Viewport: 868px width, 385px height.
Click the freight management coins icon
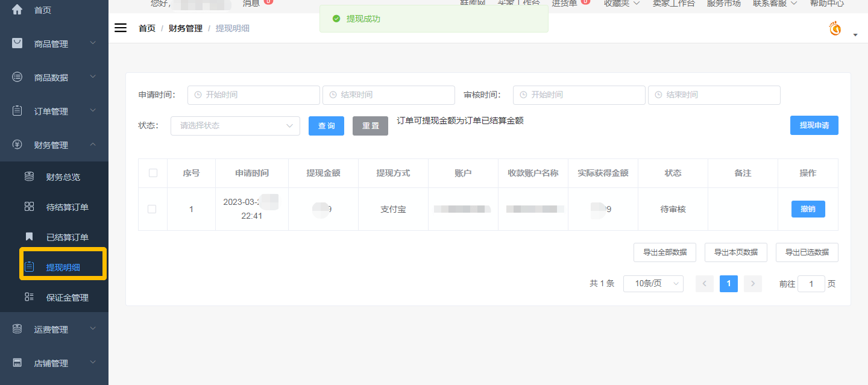click(x=17, y=329)
